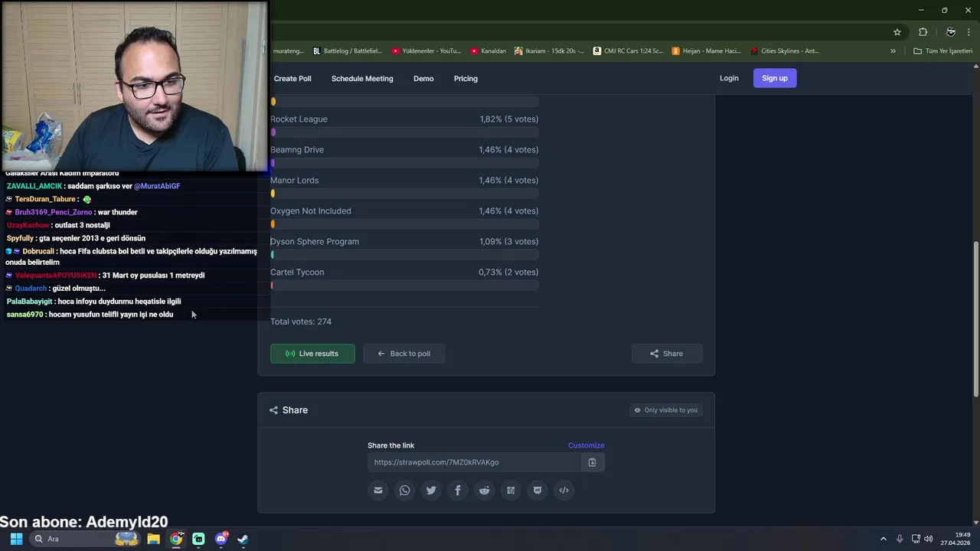The width and height of the screenshot is (980, 551).
Task: Open teal streaming app in taskbar
Action: click(x=198, y=539)
